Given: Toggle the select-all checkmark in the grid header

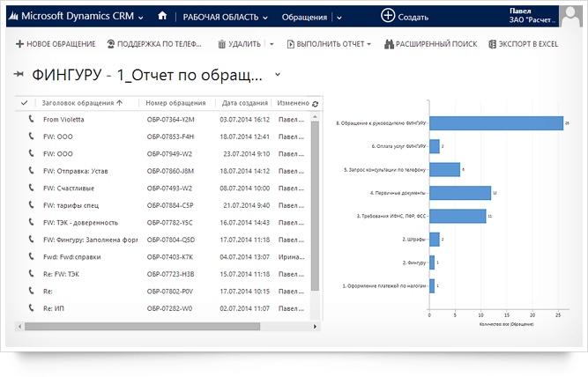Looking at the screenshot, I should (25, 103).
